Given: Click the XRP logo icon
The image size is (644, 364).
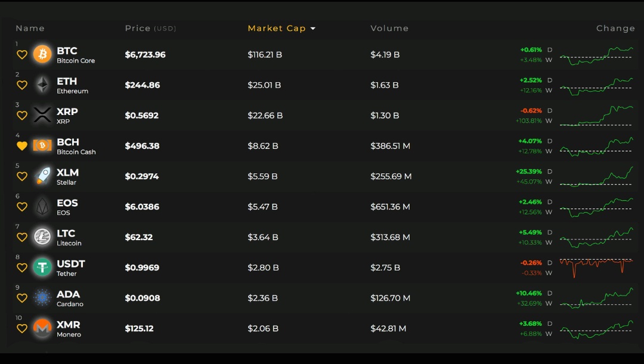Looking at the screenshot, I should (42, 116).
